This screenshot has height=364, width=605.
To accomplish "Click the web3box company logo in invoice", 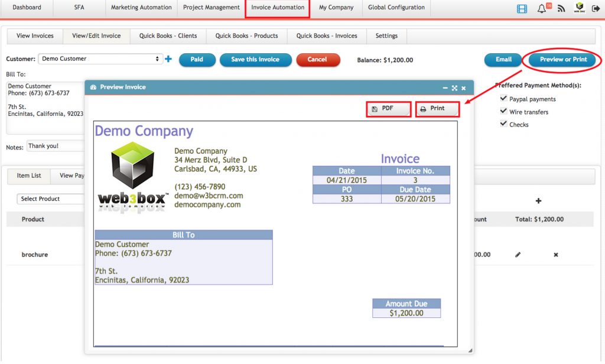I will (133, 177).
